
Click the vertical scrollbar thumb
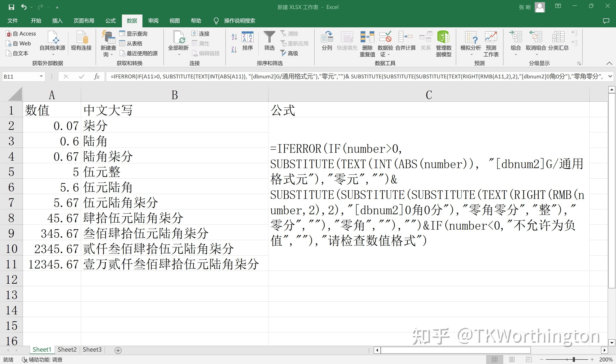point(611,191)
